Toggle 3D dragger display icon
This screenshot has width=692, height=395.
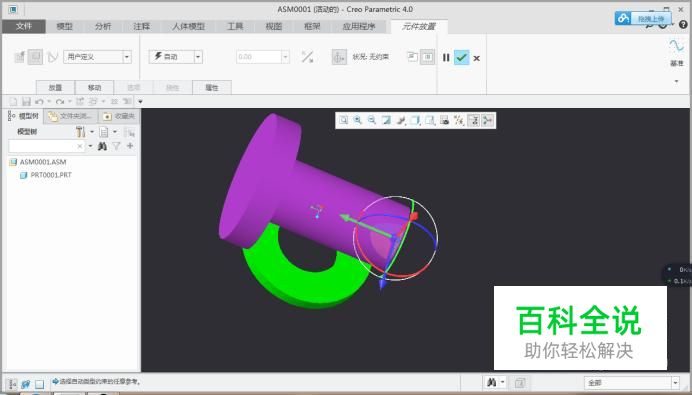pyautogui.click(x=339, y=57)
